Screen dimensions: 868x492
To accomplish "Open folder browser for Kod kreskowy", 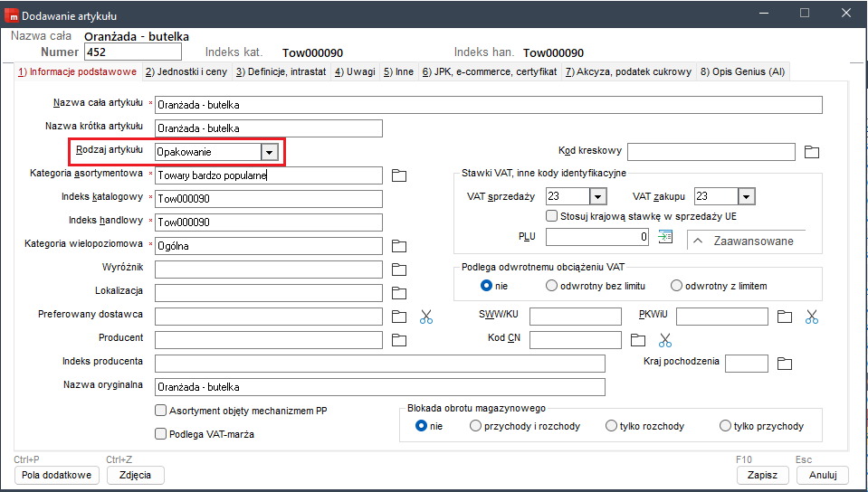I will [811, 152].
